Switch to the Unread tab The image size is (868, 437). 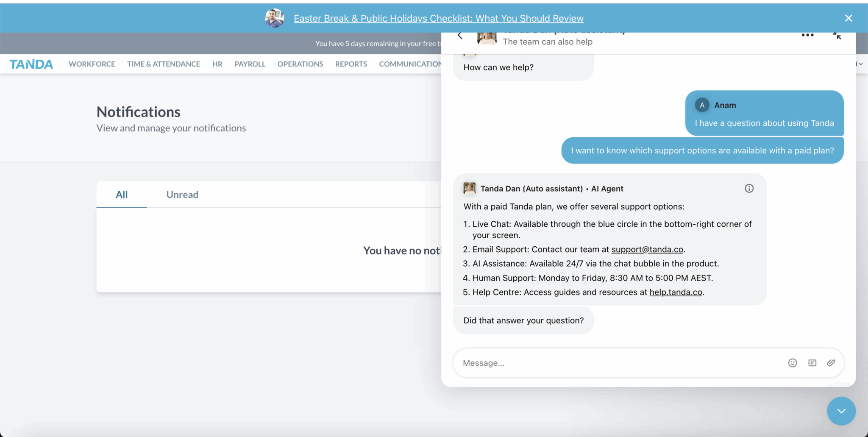[x=182, y=195]
